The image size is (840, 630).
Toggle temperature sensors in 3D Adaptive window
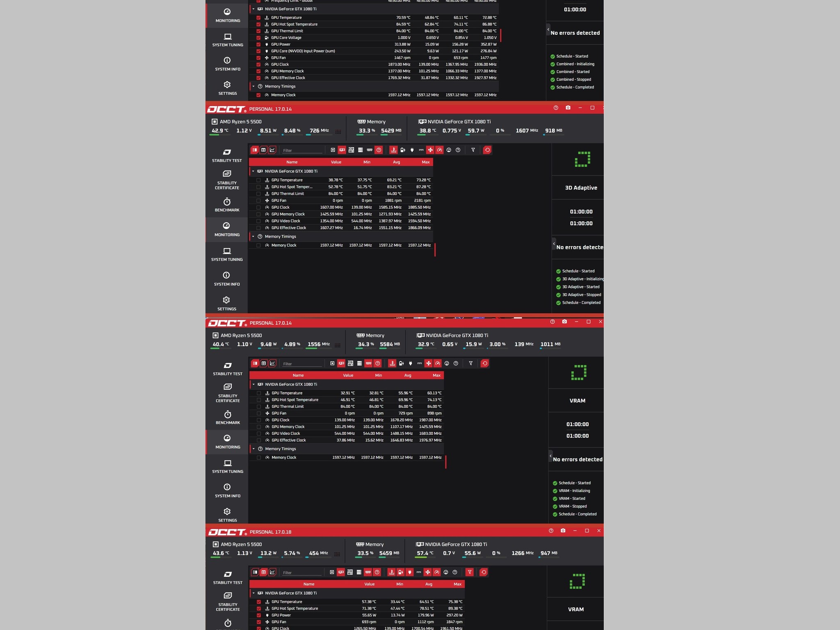[x=393, y=150]
